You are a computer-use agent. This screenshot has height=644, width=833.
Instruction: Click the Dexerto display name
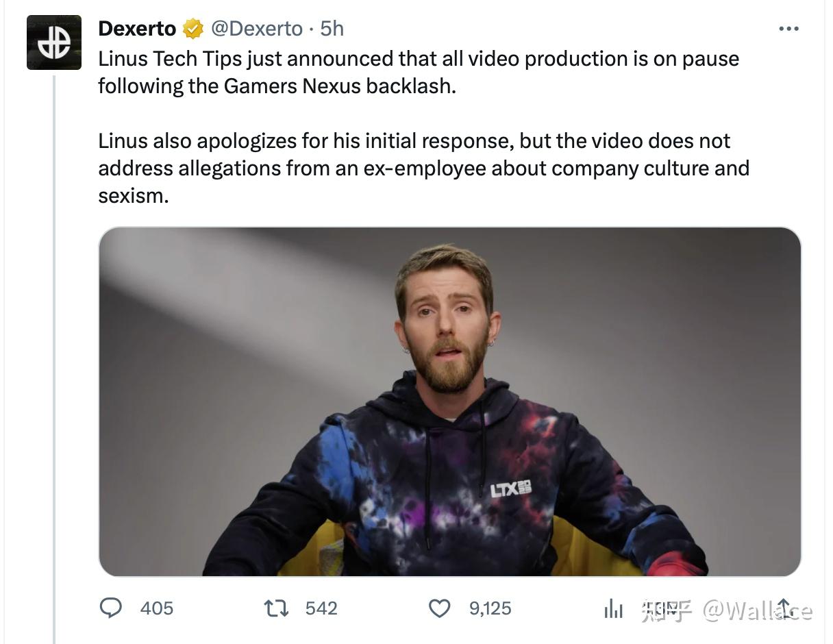point(137,29)
